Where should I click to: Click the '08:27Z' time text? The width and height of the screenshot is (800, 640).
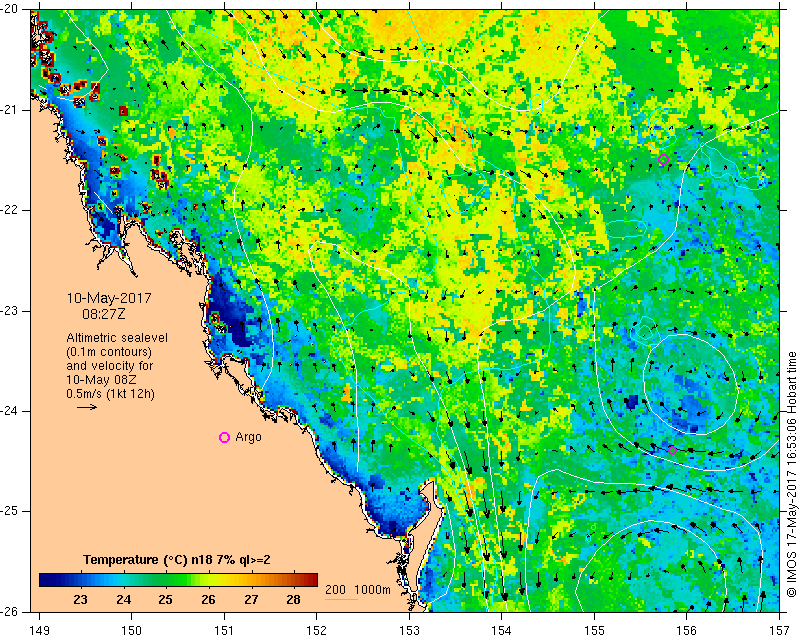104,314
